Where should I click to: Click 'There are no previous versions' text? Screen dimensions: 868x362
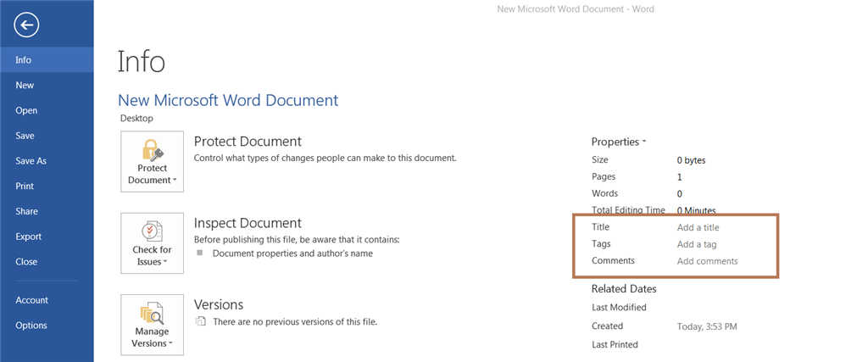pyautogui.click(x=295, y=321)
